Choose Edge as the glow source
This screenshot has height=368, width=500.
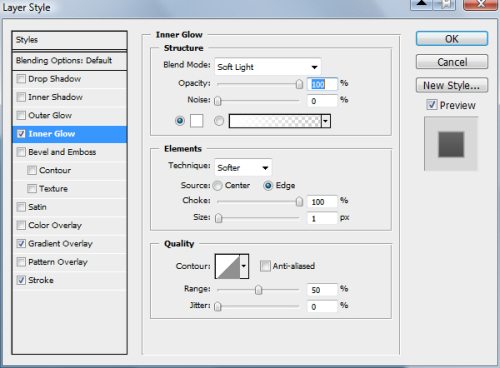(x=268, y=185)
